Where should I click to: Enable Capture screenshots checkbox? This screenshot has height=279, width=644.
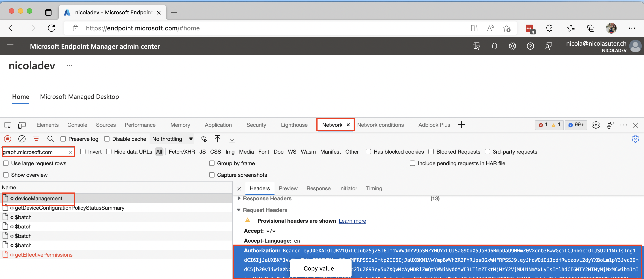pyautogui.click(x=212, y=175)
